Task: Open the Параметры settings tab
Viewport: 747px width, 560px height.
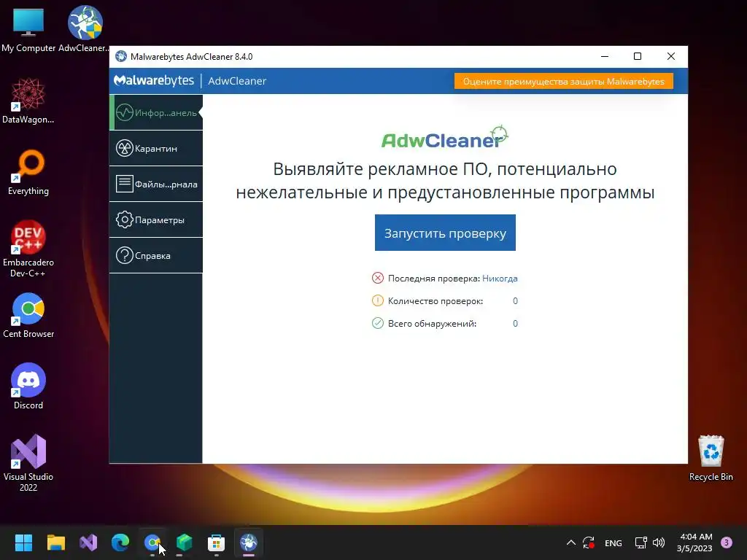Action: 156,219
